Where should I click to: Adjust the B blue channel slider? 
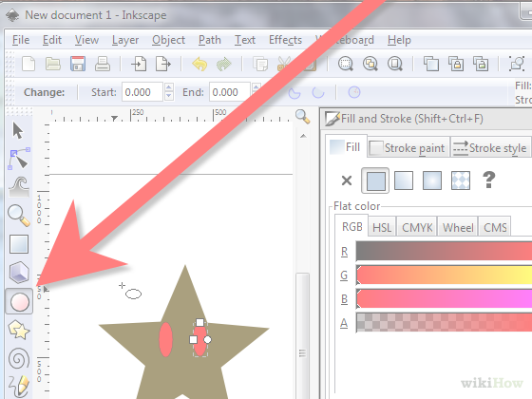pos(444,298)
